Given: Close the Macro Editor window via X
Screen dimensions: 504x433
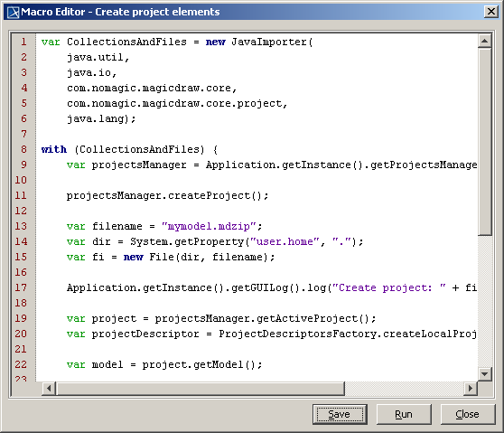Looking at the screenshot, I should (x=491, y=12).
